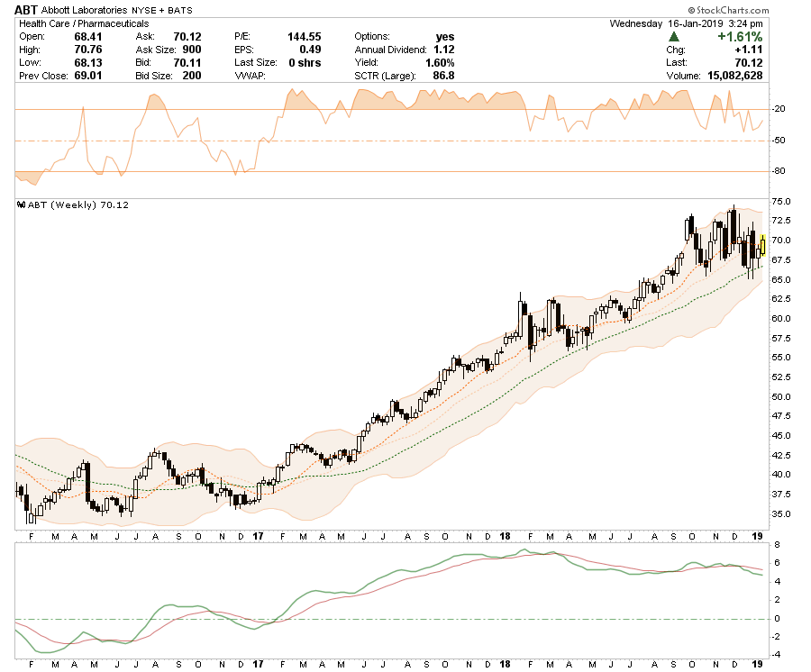Click the 17 year marker below the price chart
The width and height of the screenshot is (811, 672).
258,536
